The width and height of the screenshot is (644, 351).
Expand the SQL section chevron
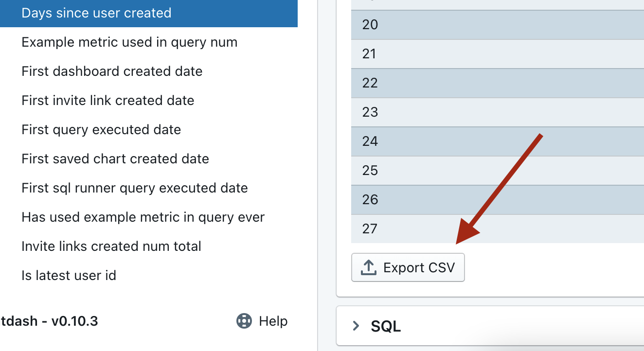pos(356,326)
